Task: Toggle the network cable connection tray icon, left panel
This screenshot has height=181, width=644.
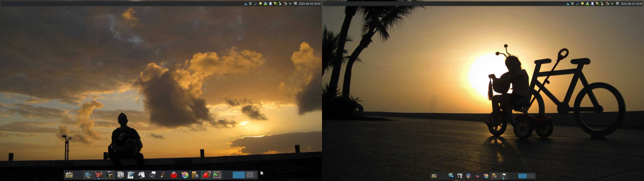Action: [x=281, y=4]
